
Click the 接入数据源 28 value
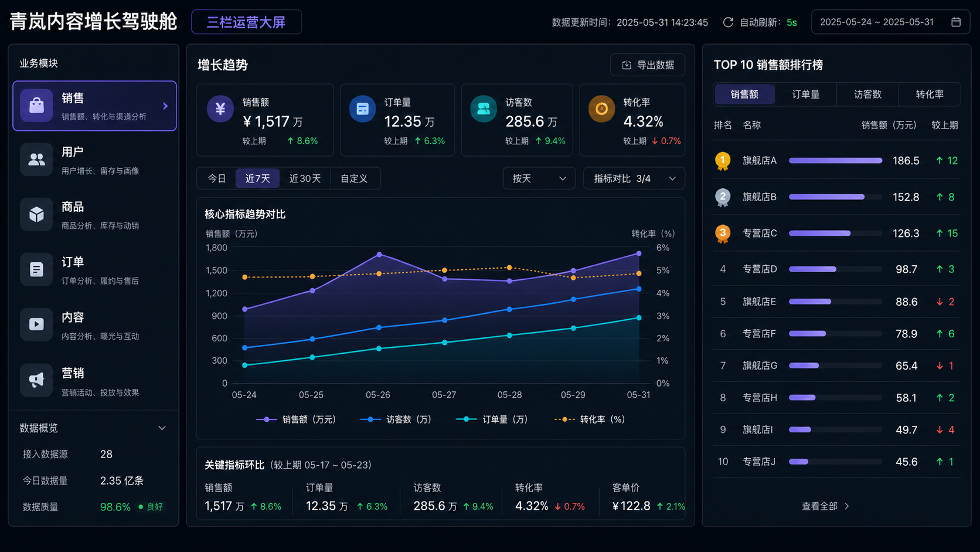(106, 455)
